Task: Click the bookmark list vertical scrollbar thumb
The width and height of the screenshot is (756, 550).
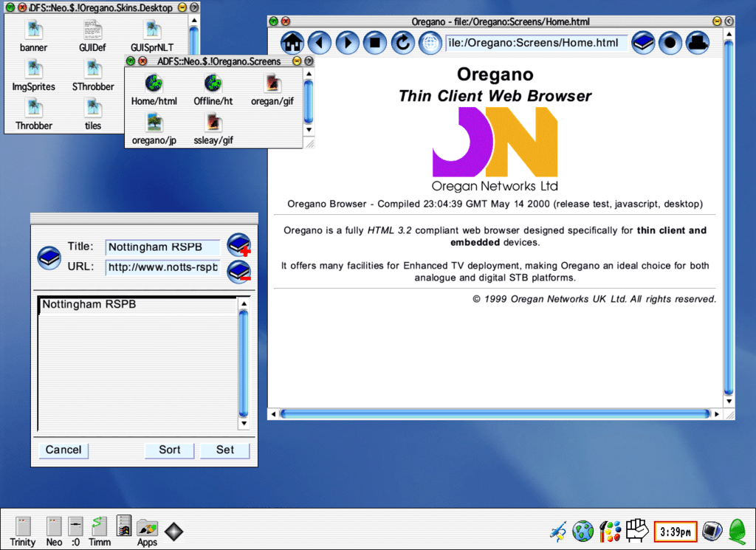Action: point(244,363)
